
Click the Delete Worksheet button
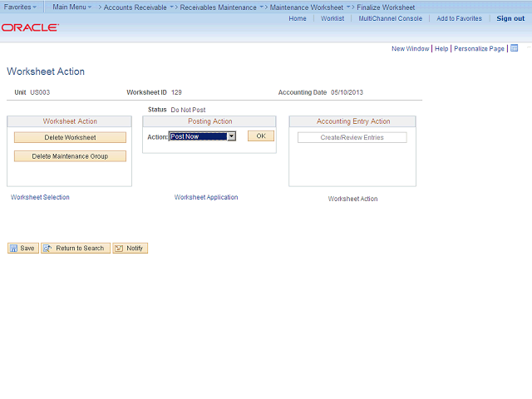pyautogui.click(x=70, y=137)
